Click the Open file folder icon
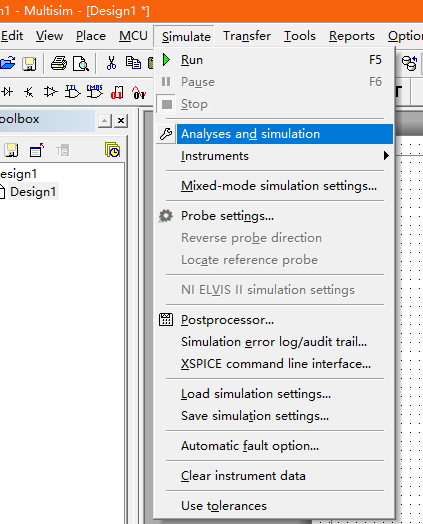The height and width of the screenshot is (524, 423). point(8,63)
